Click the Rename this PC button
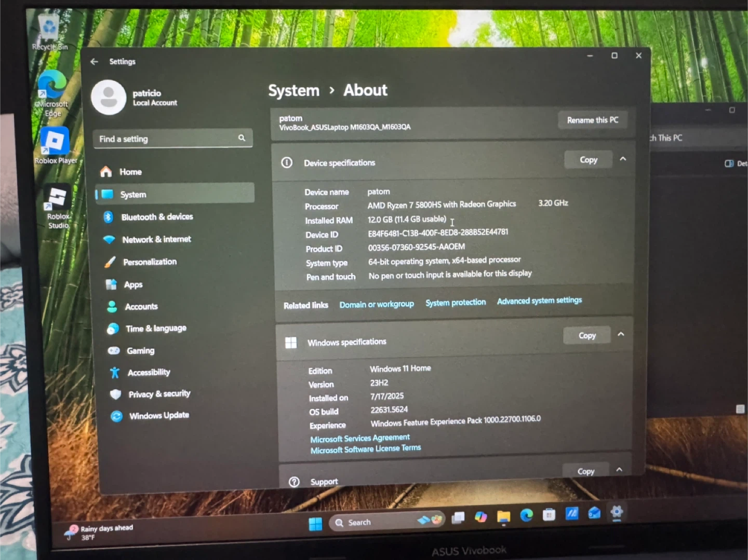Viewport: 748px width, 560px height. tap(593, 120)
